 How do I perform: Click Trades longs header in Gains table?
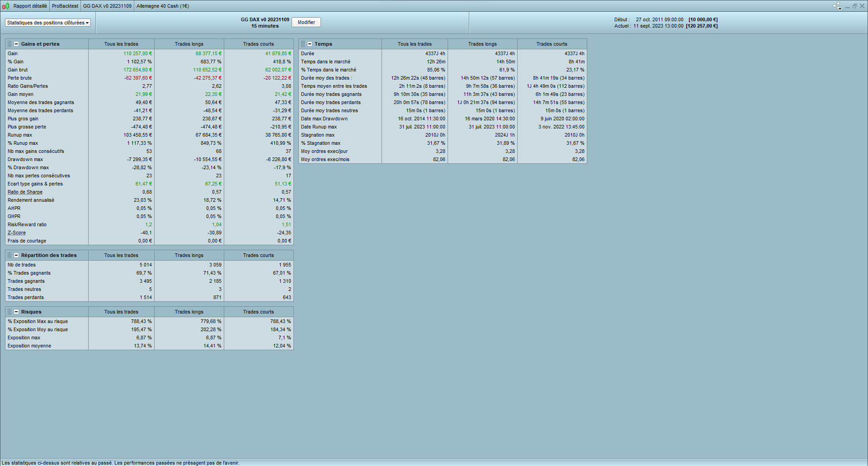(x=189, y=44)
